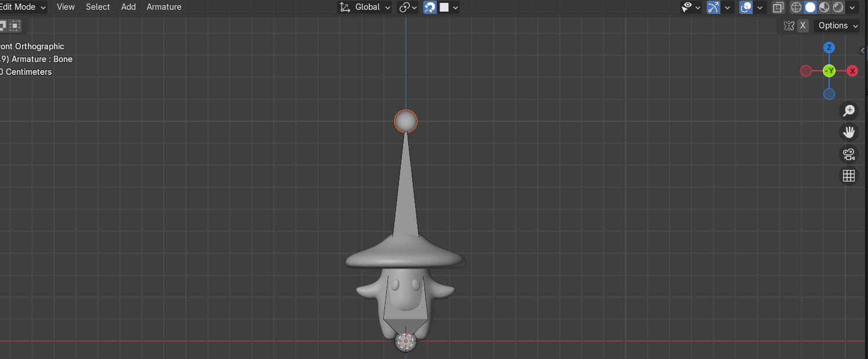Open the Armature menu
868x359 pixels.
pos(164,7)
